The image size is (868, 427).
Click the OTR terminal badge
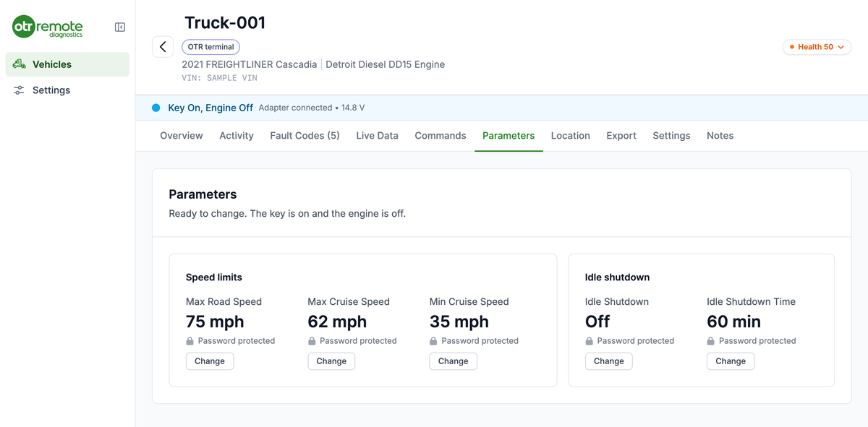point(210,47)
